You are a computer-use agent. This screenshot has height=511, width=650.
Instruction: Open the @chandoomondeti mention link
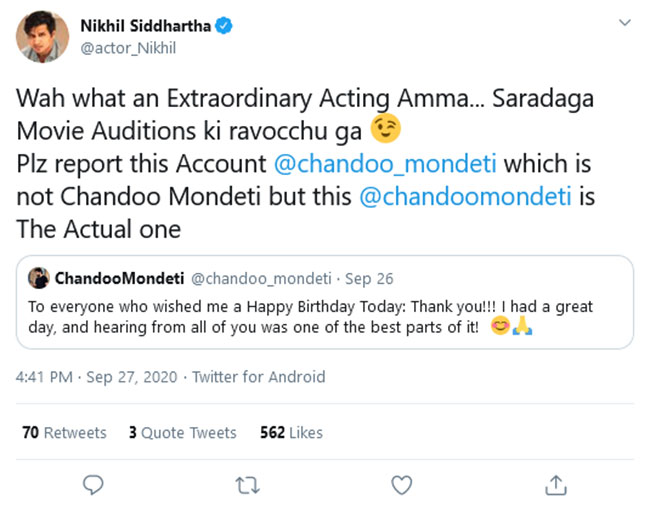[465, 197]
